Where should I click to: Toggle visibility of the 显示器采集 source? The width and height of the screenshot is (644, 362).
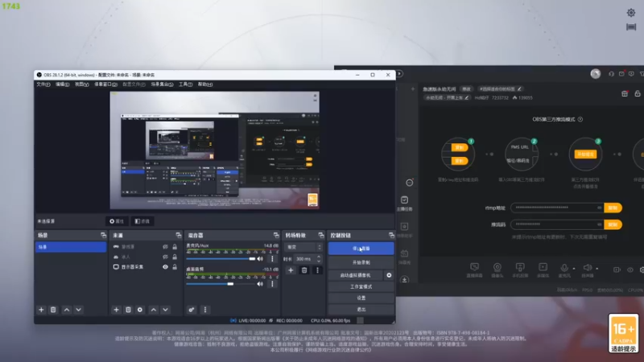[165, 267]
